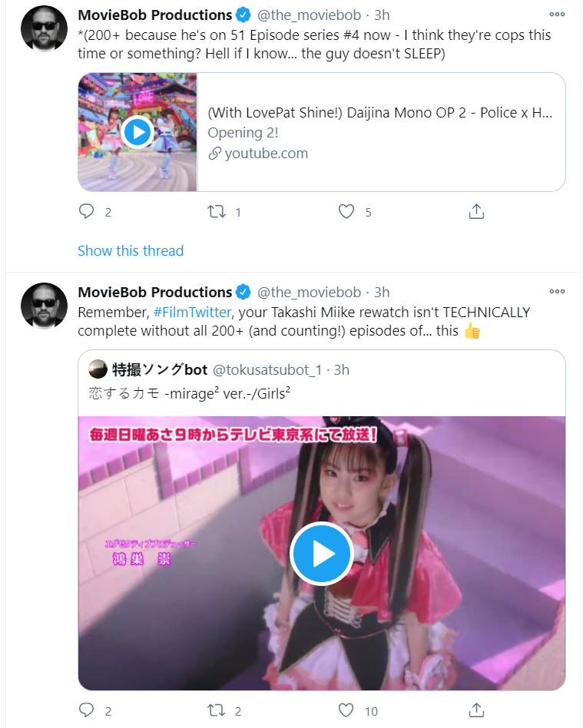Viewport: 583px width, 728px height.
Task: Share the Takashi Miike tweet
Action: tap(476, 710)
